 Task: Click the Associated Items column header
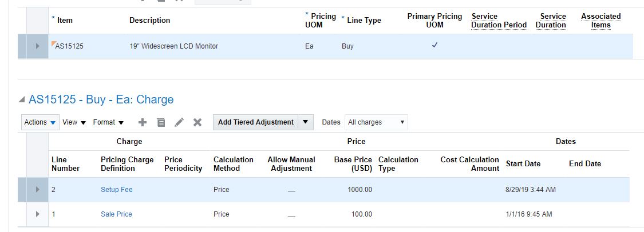click(x=601, y=21)
